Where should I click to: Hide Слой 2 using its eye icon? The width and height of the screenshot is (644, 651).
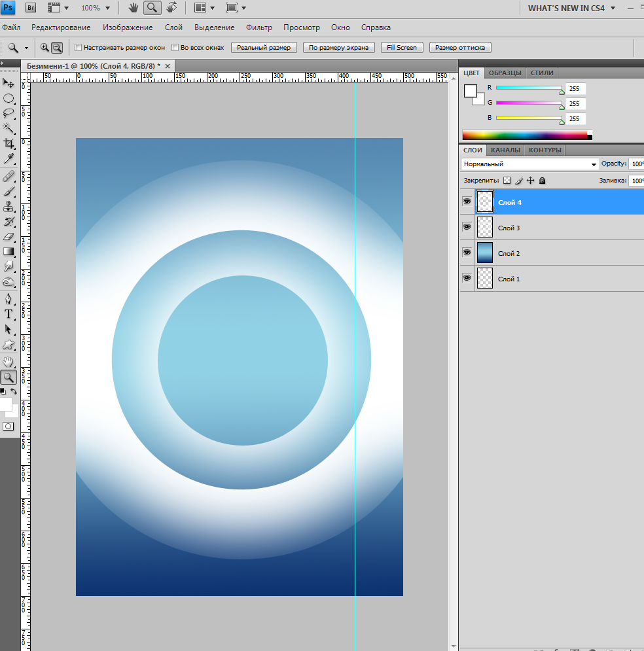pyautogui.click(x=467, y=253)
